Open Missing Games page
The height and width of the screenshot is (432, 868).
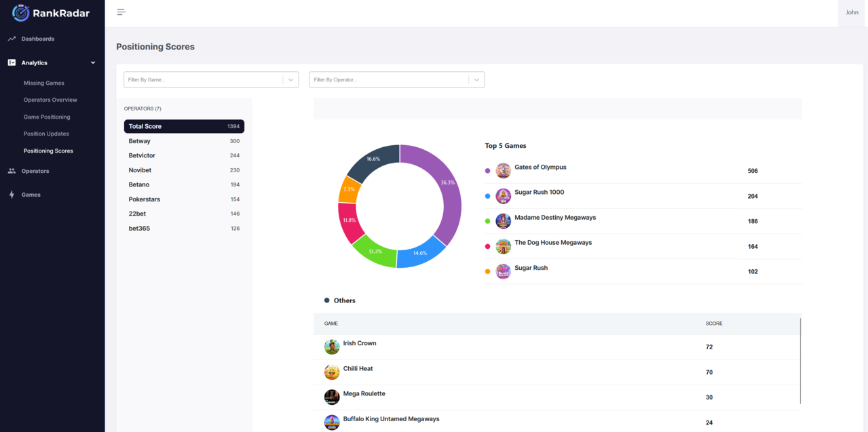(x=44, y=83)
